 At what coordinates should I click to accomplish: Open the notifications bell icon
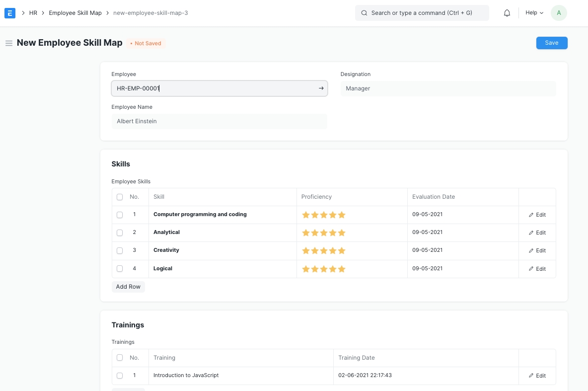coord(507,13)
